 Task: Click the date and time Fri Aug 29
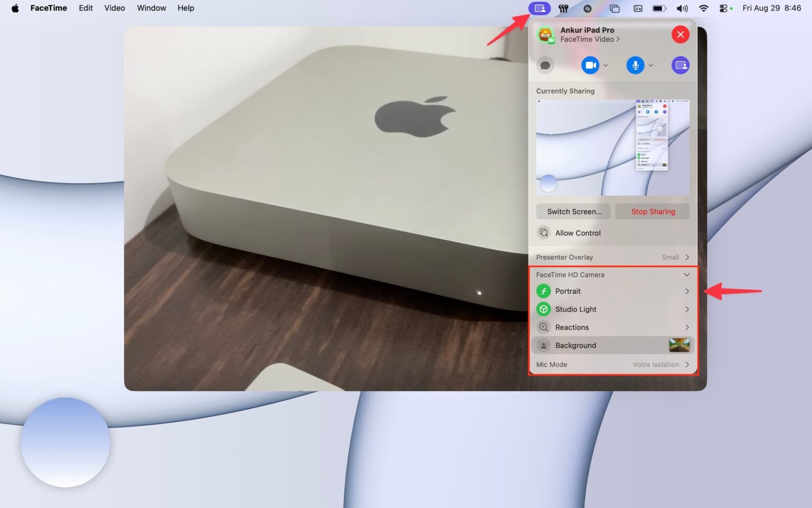(772, 8)
